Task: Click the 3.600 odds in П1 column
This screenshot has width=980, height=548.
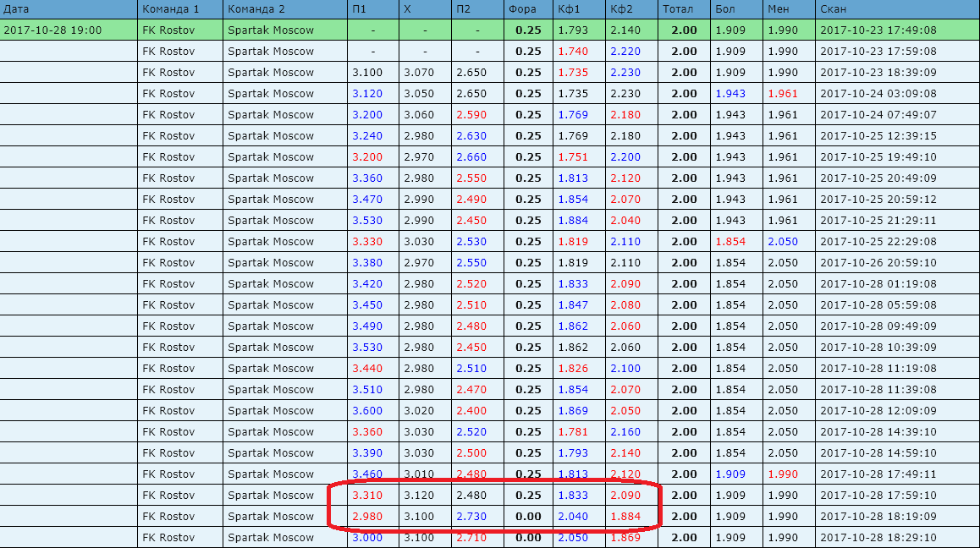Action: (367, 411)
